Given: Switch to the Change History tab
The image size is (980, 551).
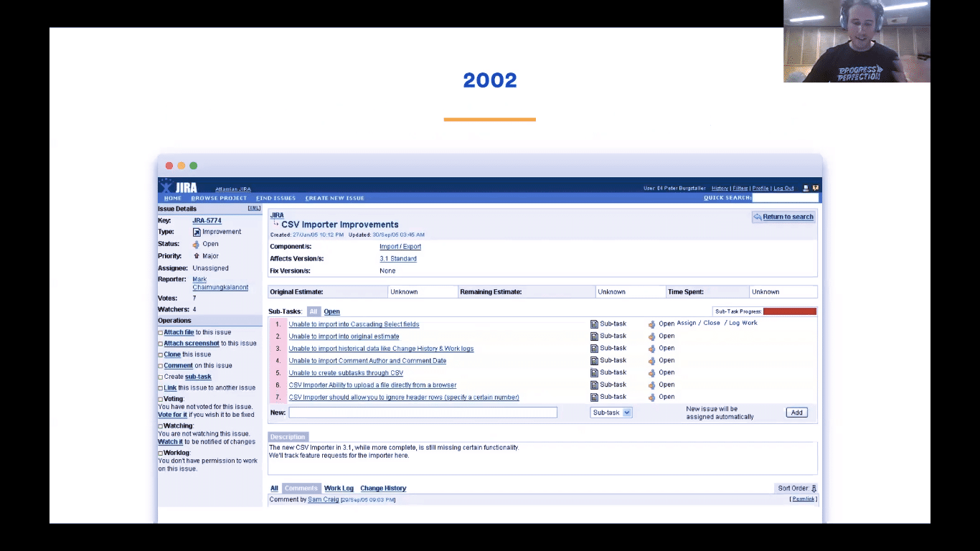Looking at the screenshot, I should tap(383, 488).
